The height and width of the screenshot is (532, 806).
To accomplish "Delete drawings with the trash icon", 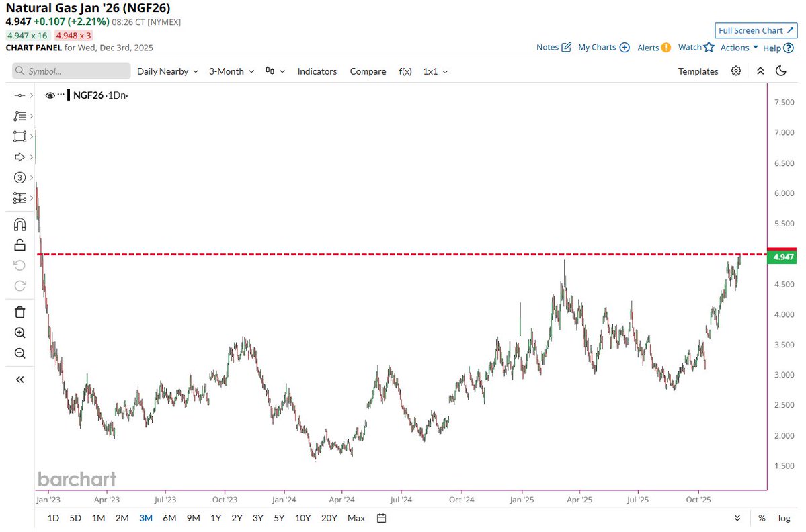I will coord(19,312).
